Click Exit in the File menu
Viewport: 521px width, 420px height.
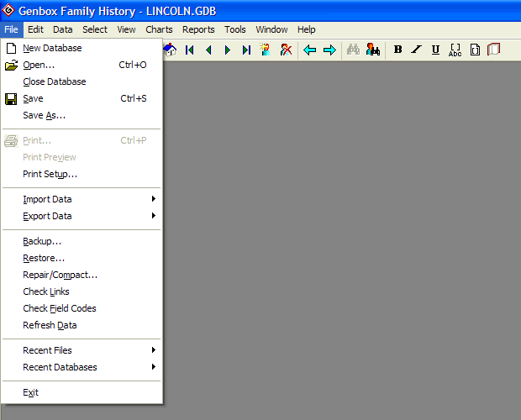pos(31,392)
